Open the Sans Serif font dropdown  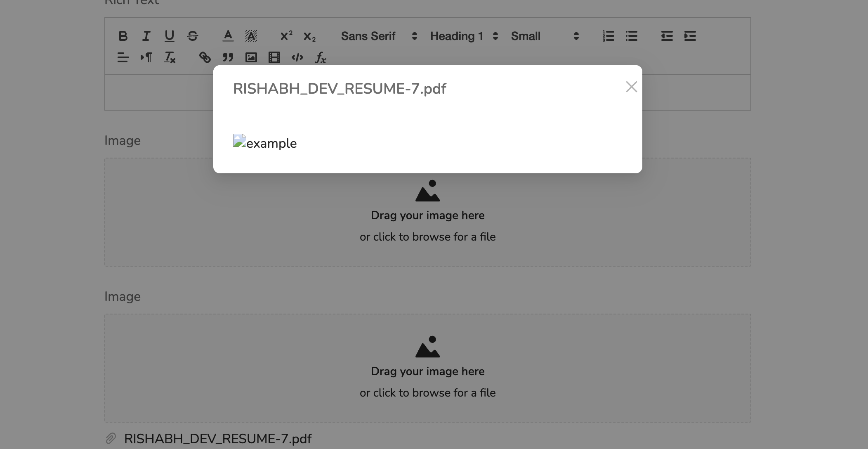pyautogui.click(x=379, y=36)
